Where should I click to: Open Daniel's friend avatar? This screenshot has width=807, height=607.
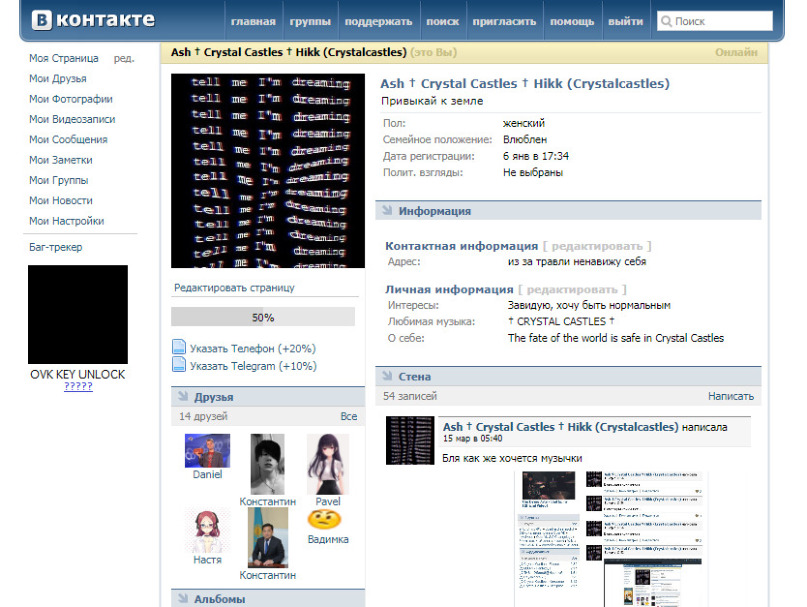click(x=207, y=450)
